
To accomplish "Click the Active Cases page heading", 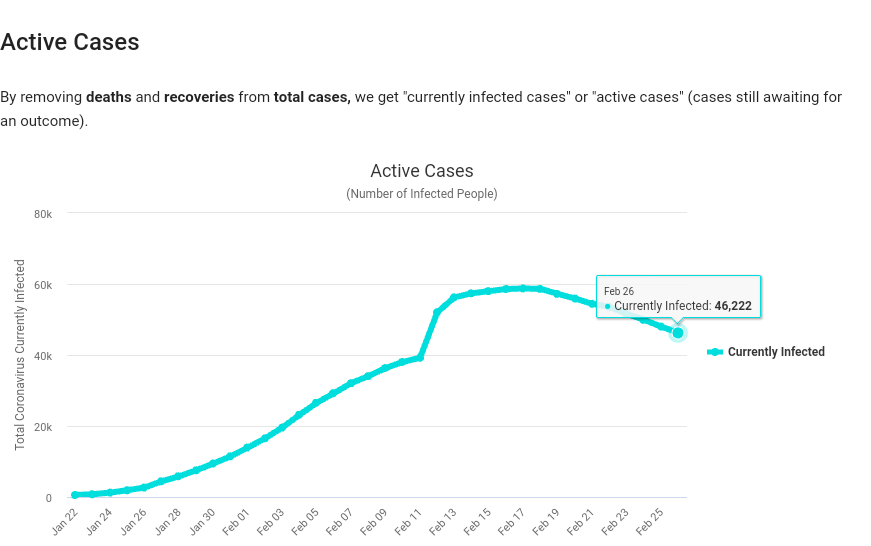I will [69, 42].
